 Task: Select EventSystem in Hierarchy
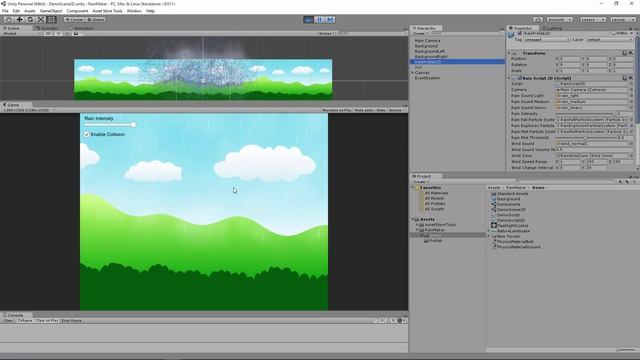(427, 78)
